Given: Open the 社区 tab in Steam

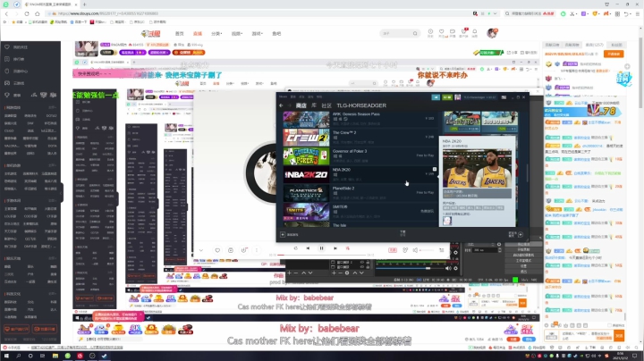Looking at the screenshot, I should click(326, 105).
